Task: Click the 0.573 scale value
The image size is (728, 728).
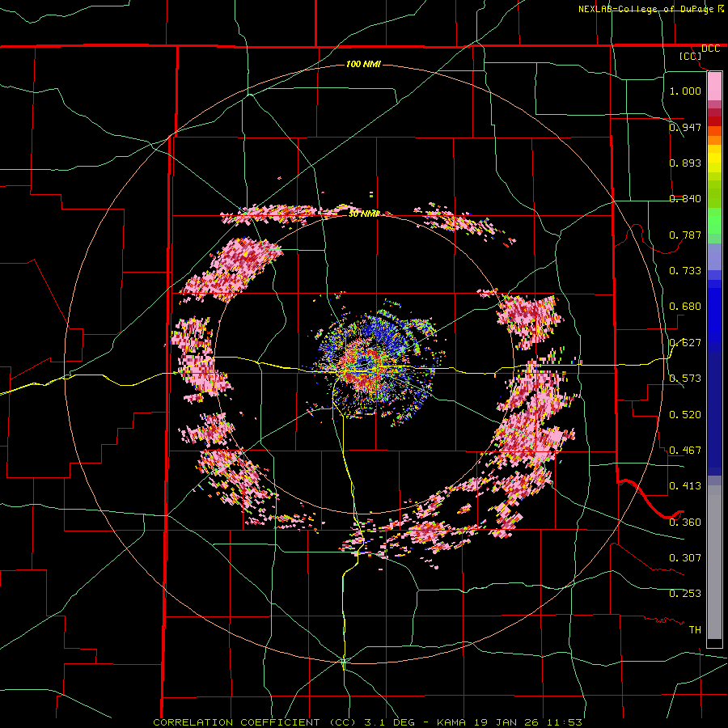Action: [x=685, y=379]
